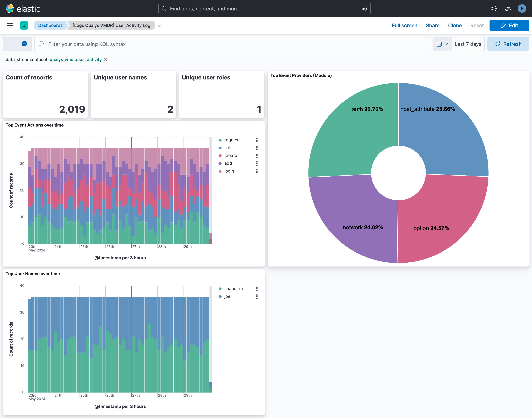Click the Edit button
The width and height of the screenshot is (532, 418).
(x=509, y=25)
